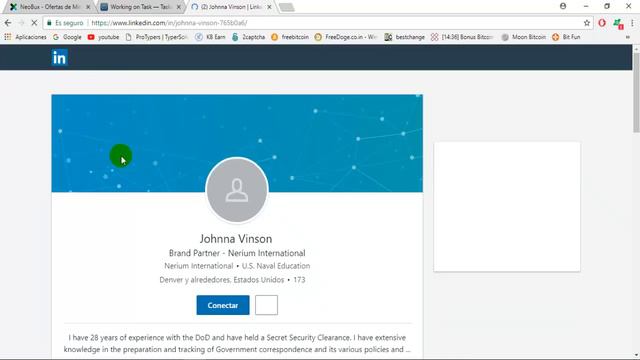Click the scrollbar down arrow
The width and height of the screenshot is (640, 360).
[636, 356]
